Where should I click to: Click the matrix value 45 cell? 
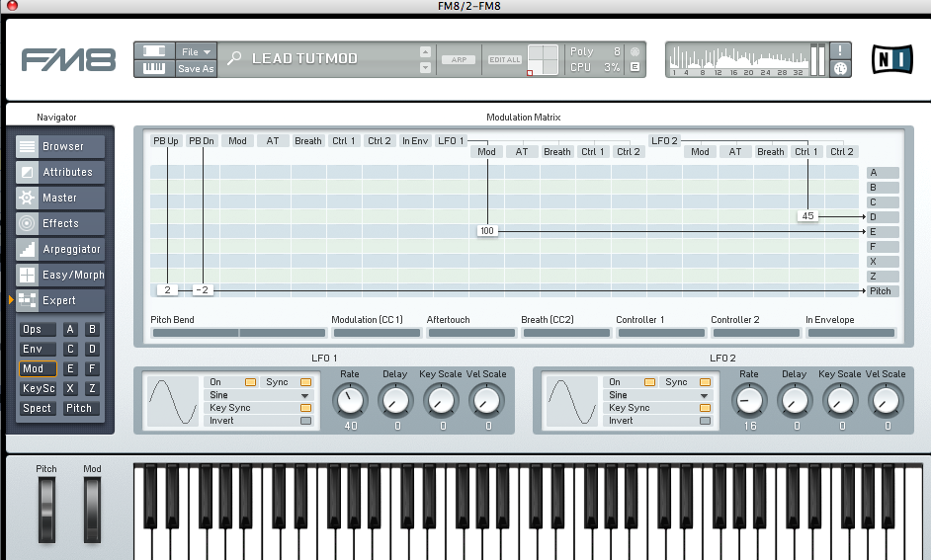click(x=808, y=216)
